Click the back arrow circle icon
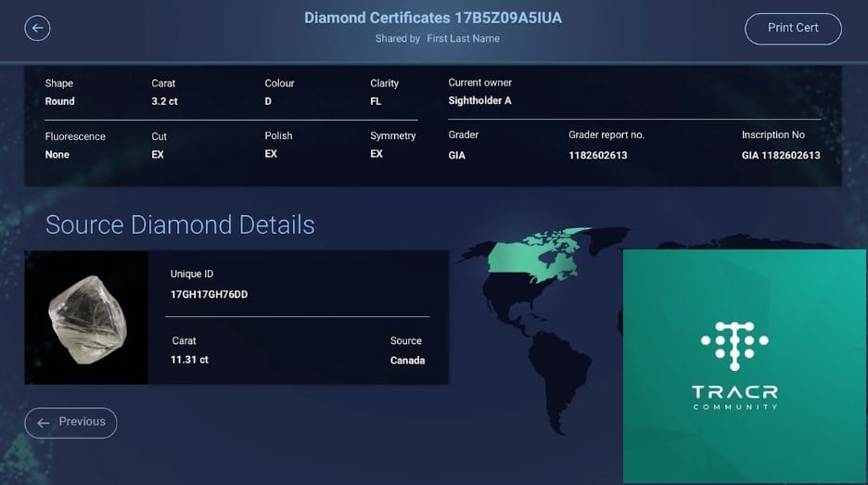This screenshot has width=868, height=485. (x=37, y=28)
